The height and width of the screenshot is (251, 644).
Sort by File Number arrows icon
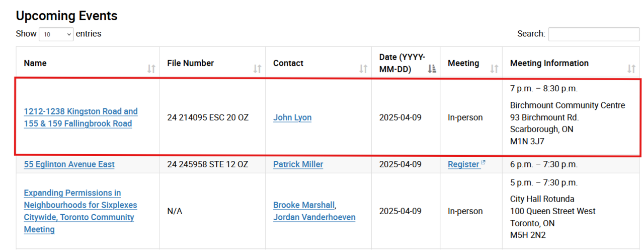pos(257,69)
